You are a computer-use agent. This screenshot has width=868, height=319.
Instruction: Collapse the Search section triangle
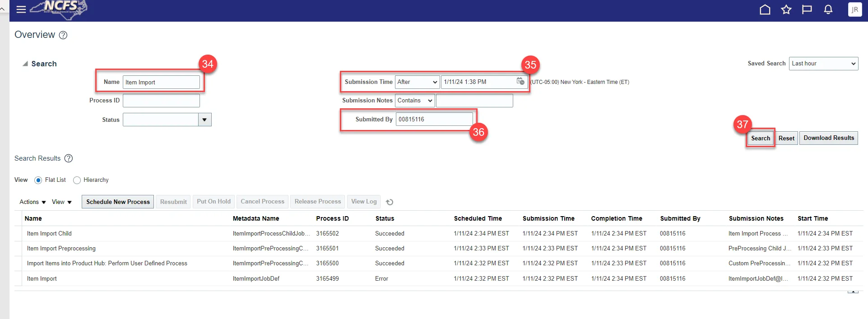[x=25, y=64]
